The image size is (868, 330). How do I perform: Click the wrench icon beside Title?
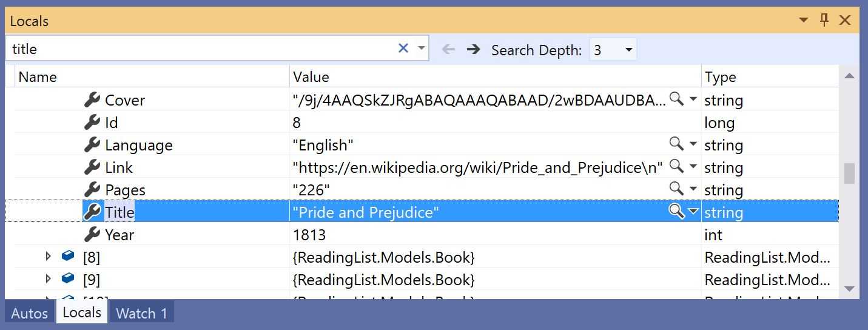click(92, 212)
